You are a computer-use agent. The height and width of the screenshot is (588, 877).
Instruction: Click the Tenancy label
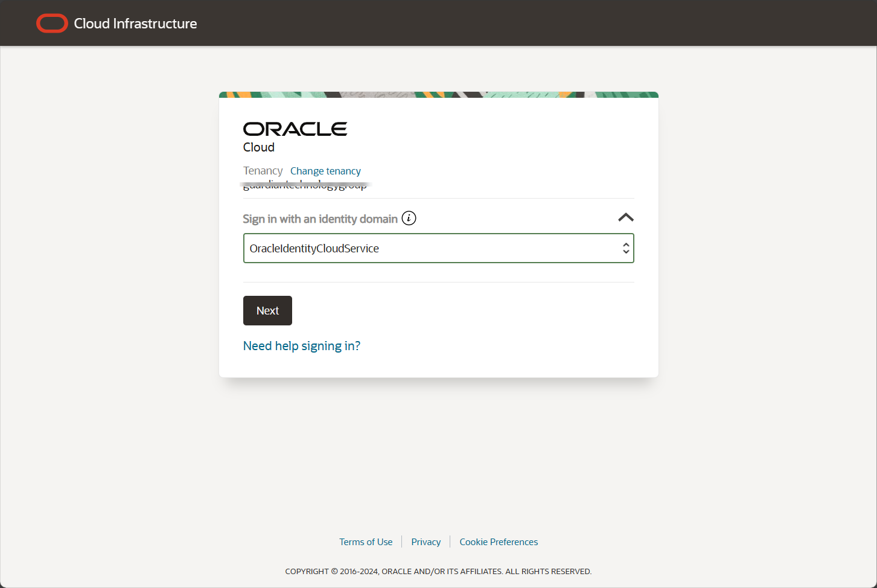tap(263, 171)
